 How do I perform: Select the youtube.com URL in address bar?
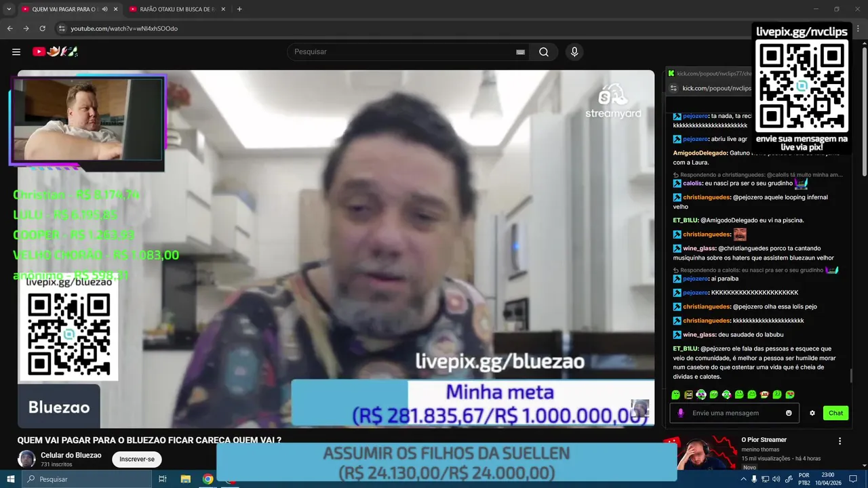124,28
